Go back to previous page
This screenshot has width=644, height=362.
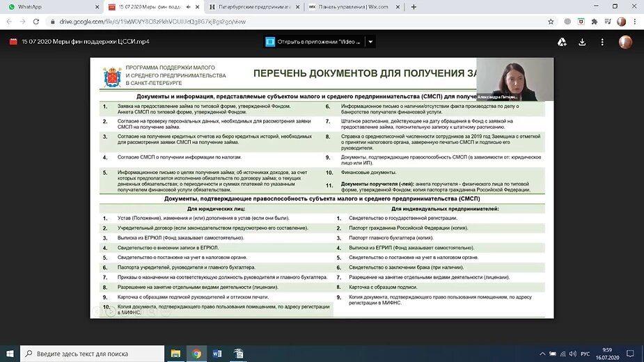pos(10,22)
